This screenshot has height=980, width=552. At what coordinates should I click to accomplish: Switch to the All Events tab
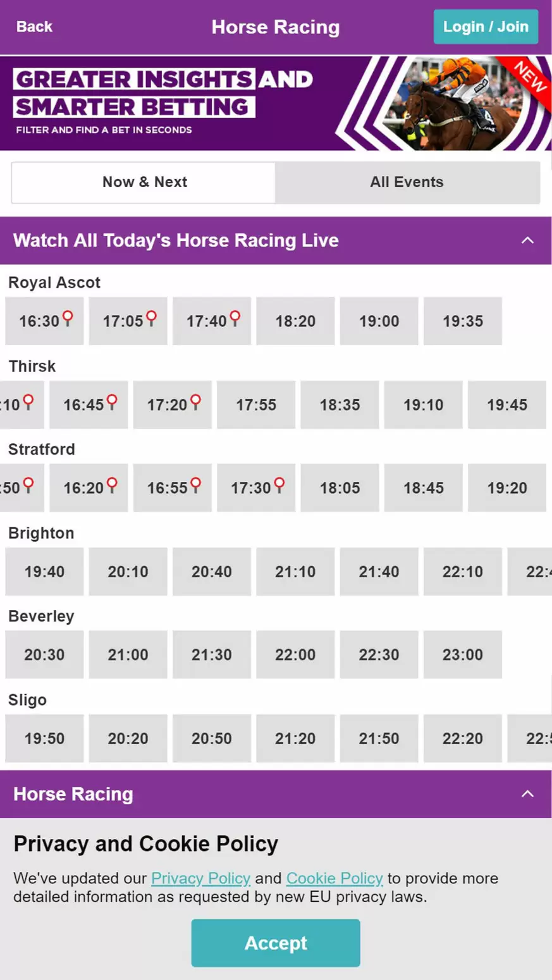[407, 182]
